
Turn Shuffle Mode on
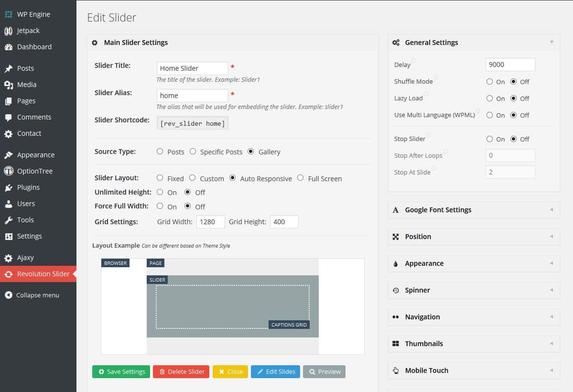[x=489, y=82]
